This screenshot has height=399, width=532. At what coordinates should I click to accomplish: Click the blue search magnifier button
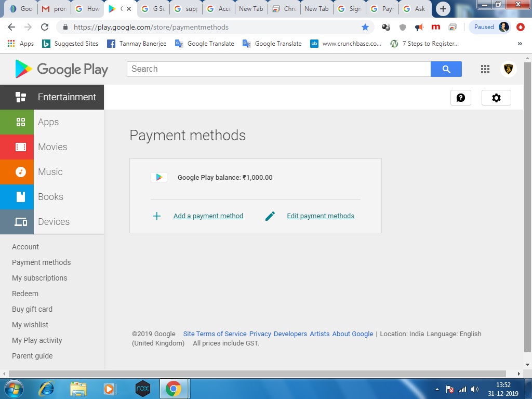(x=446, y=69)
